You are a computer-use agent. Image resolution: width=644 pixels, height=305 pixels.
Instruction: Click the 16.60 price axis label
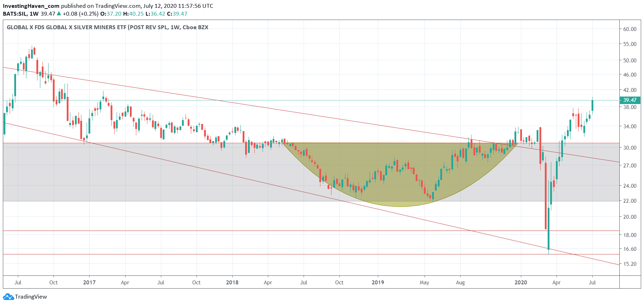coord(630,249)
